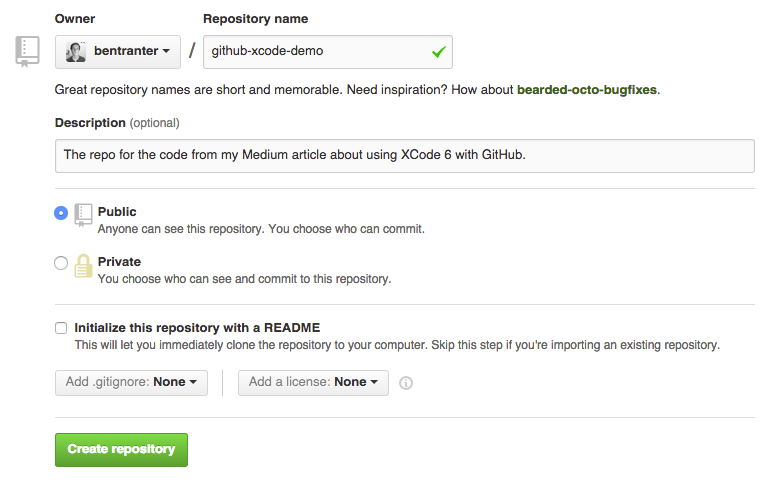Click the green checkmark in repository name field
Viewport: 769px width, 482px height.
point(437,50)
